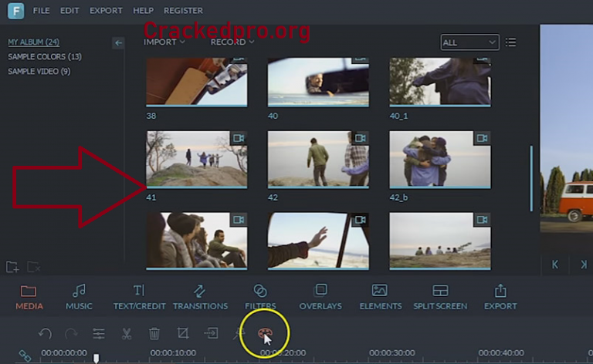Delete clip using the trash icon
This screenshot has height=364, width=593.
pyautogui.click(x=154, y=334)
